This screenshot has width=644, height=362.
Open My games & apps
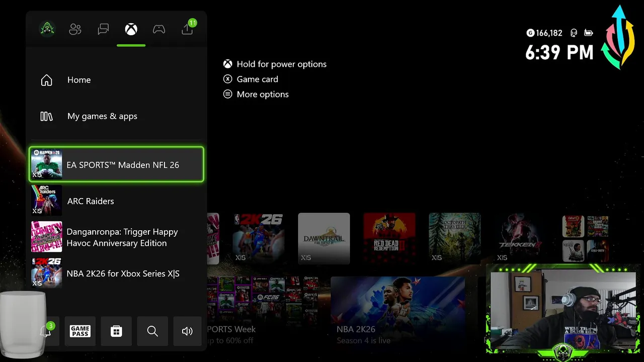click(117, 116)
